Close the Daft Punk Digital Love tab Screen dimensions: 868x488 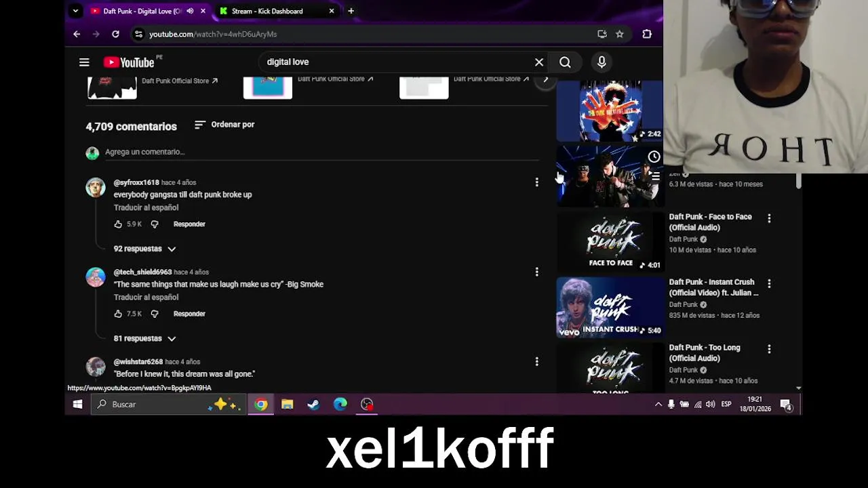click(203, 11)
